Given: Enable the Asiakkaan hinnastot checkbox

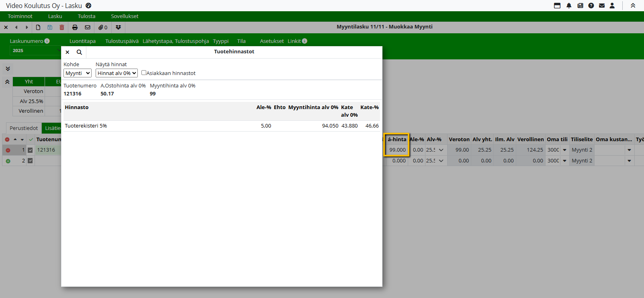Looking at the screenshot, I should pos(144,73).
